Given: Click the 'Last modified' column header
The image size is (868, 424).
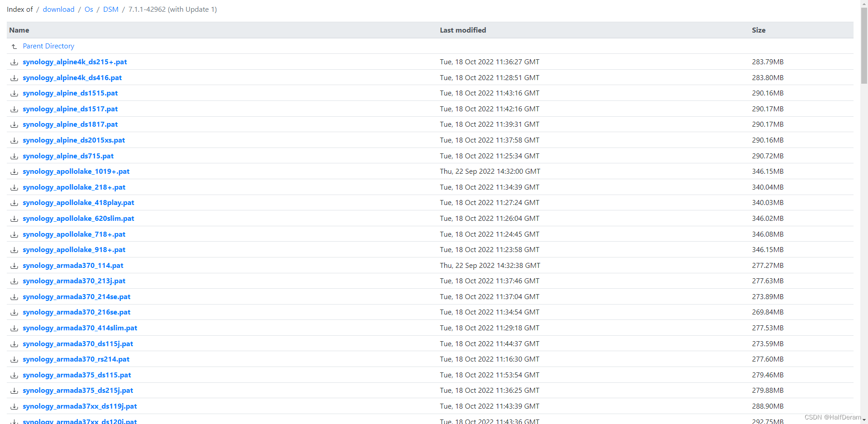Looking at the screenshot, I should pyautogui.click(x=463, y=30).
